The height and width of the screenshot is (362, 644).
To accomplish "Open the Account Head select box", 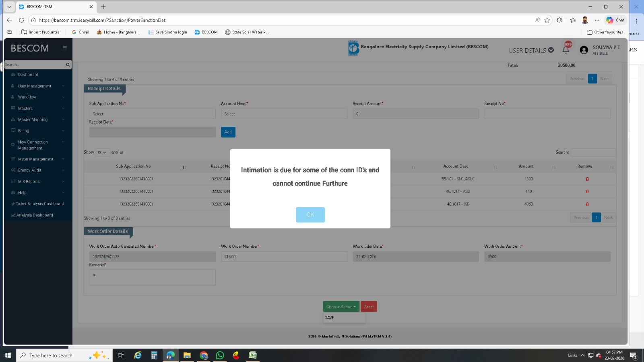I will click(x=284, y=114).
